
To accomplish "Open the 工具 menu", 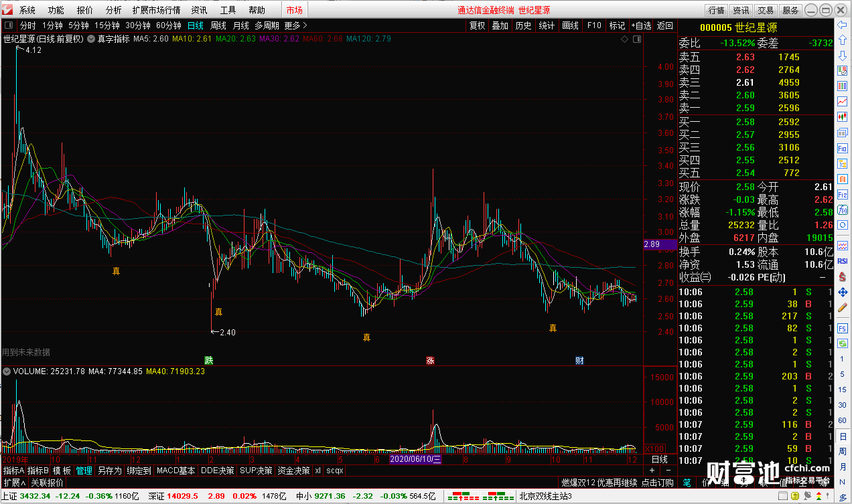I will click(x=228, y=10).
